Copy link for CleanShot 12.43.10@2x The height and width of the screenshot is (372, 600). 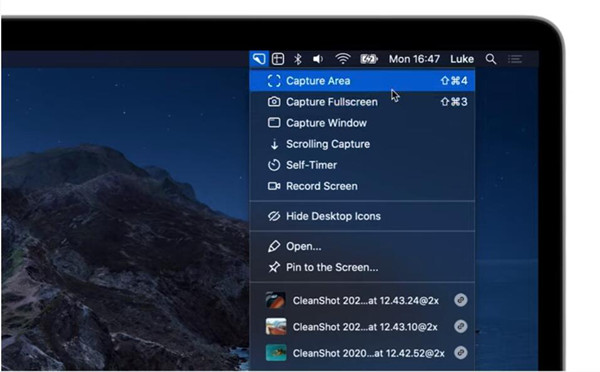click(461, 326)
